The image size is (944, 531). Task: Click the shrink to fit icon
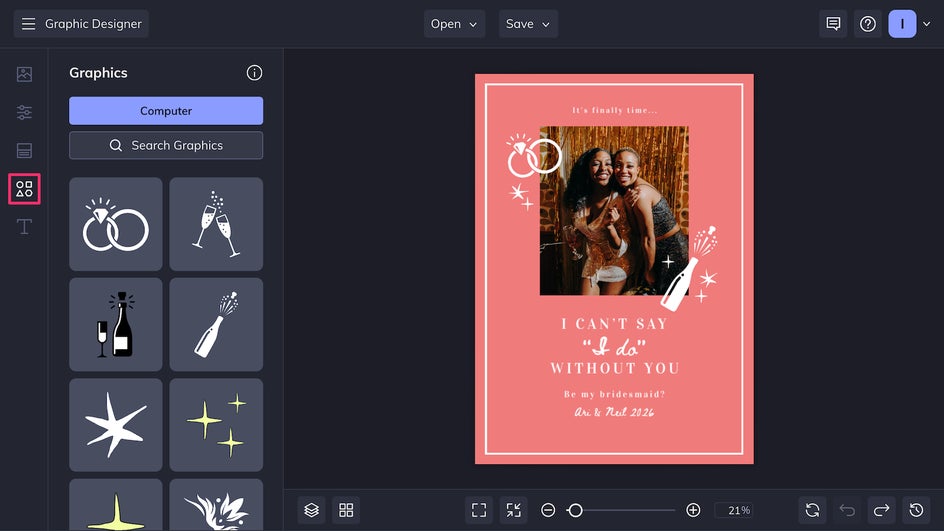(514, 510)
